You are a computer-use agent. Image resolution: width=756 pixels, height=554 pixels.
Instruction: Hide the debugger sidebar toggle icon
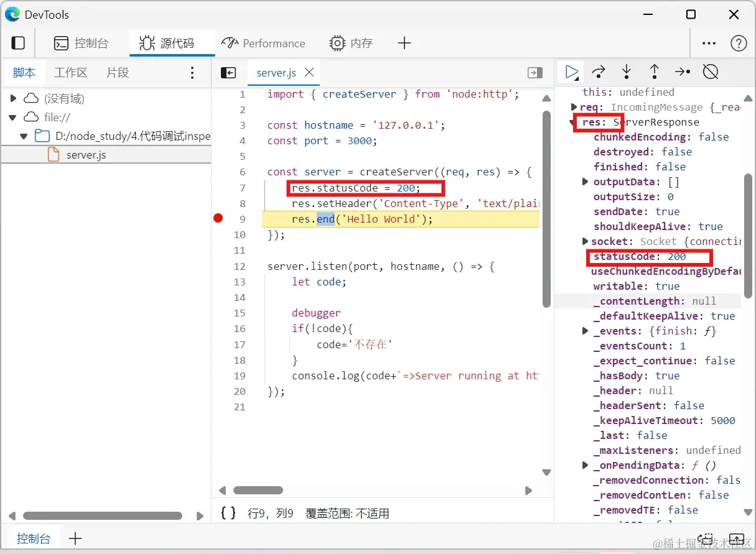click(535, 73)
